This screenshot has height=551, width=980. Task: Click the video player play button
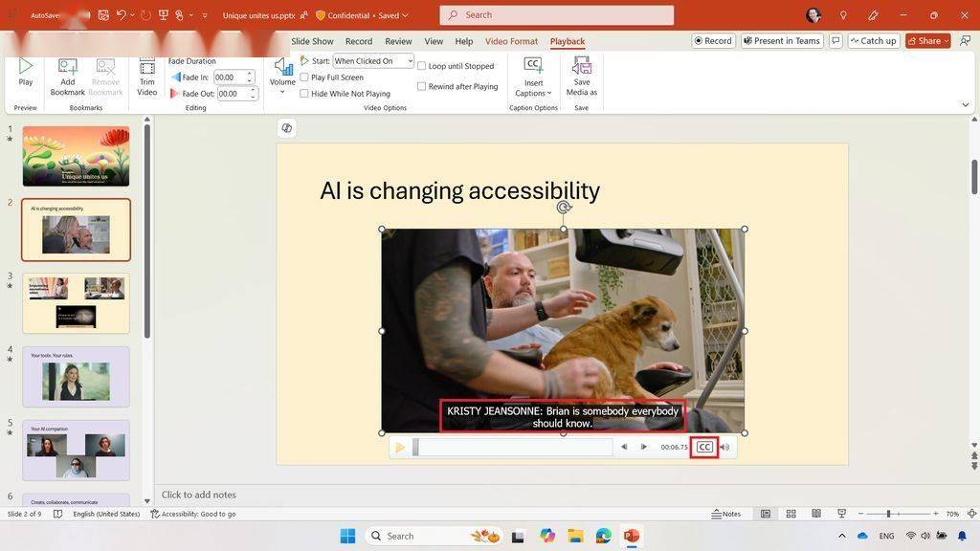[400, 448]
